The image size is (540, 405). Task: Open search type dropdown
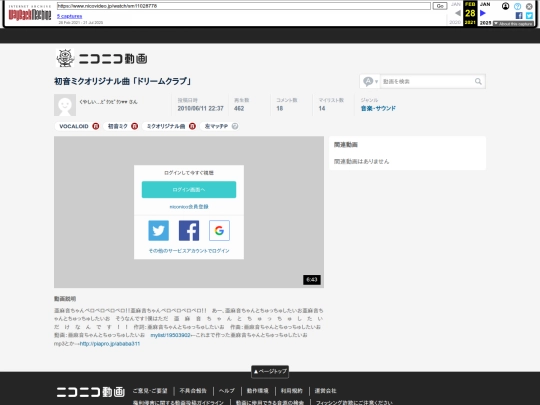tap(370, 81)
